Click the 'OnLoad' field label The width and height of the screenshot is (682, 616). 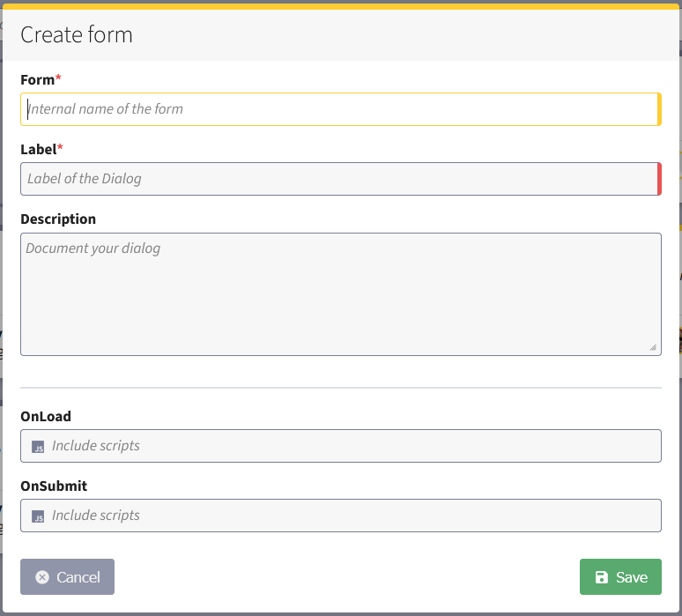[46, 416]
